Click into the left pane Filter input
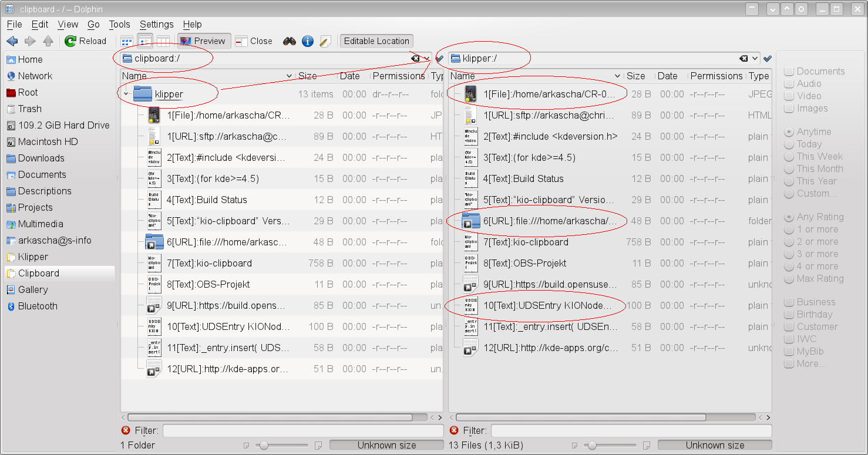This screenshot has height=455, width=868. coord(303,430)
